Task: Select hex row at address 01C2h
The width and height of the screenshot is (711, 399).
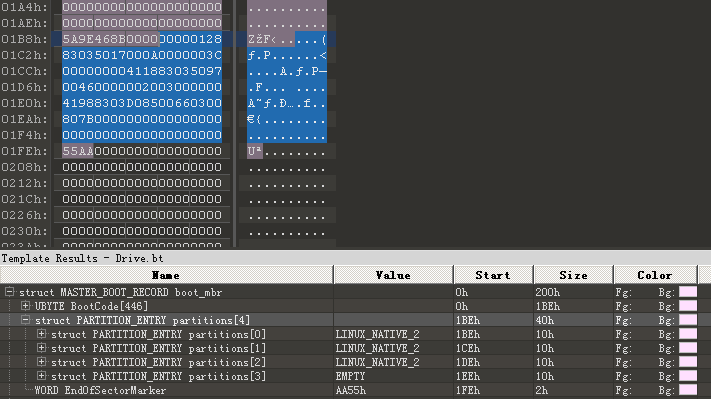Action: 142,55
